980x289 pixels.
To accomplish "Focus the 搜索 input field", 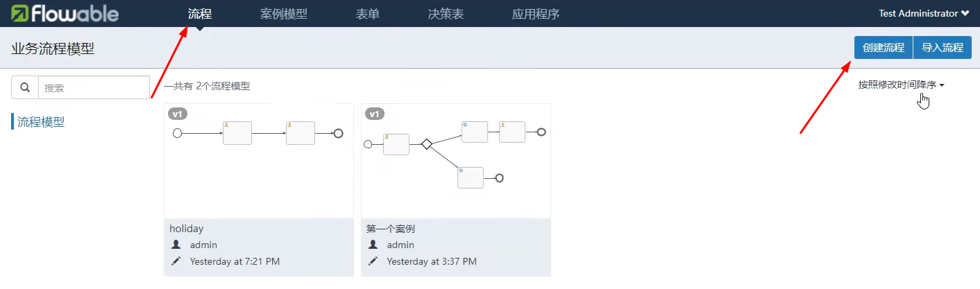I will (94, 87).
